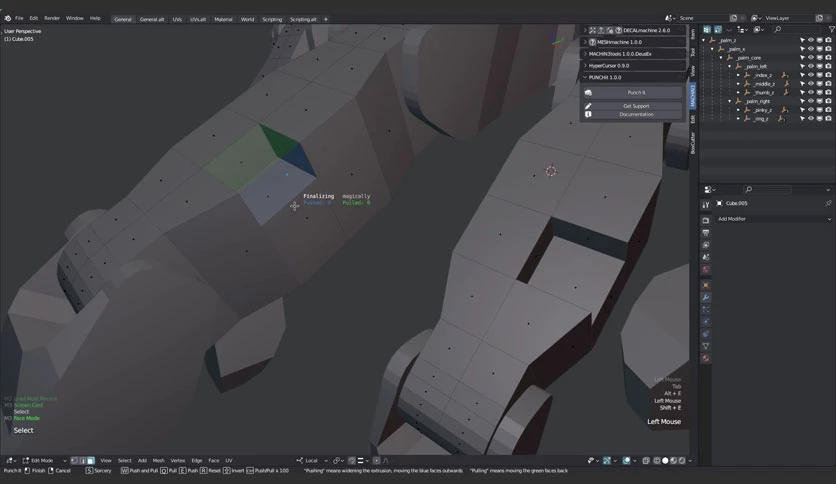Click the Blender logo icon
Image resolution: width=836 pixels, height=484 pixels.
7,18
